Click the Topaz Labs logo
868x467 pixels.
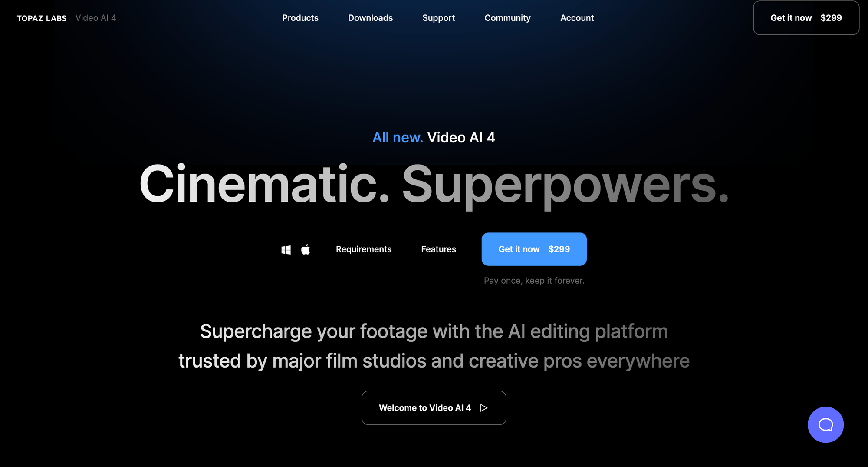click(42, 18)
